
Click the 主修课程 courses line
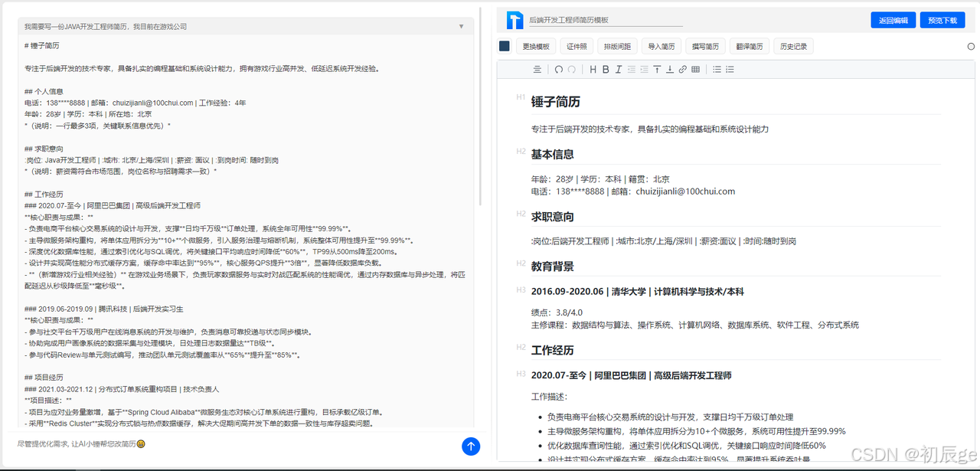pos(694,325)
